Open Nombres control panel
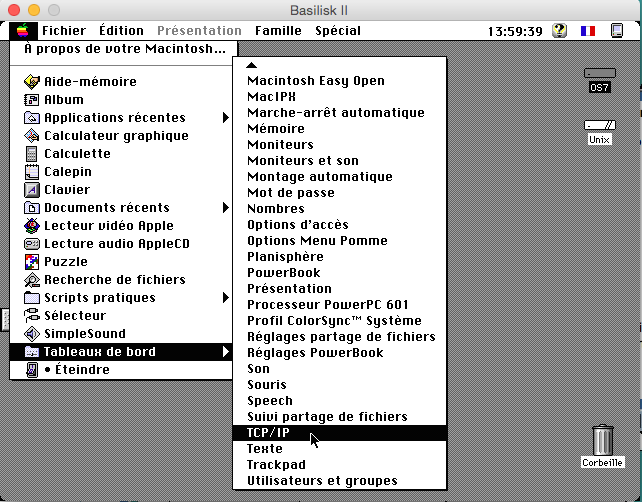 coord(339,208)
